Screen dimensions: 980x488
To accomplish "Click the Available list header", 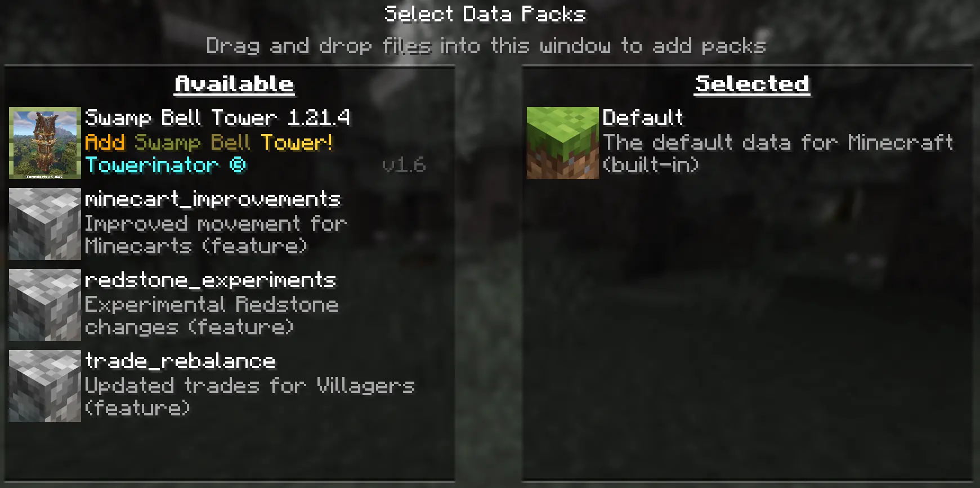I will pos(234,84).
